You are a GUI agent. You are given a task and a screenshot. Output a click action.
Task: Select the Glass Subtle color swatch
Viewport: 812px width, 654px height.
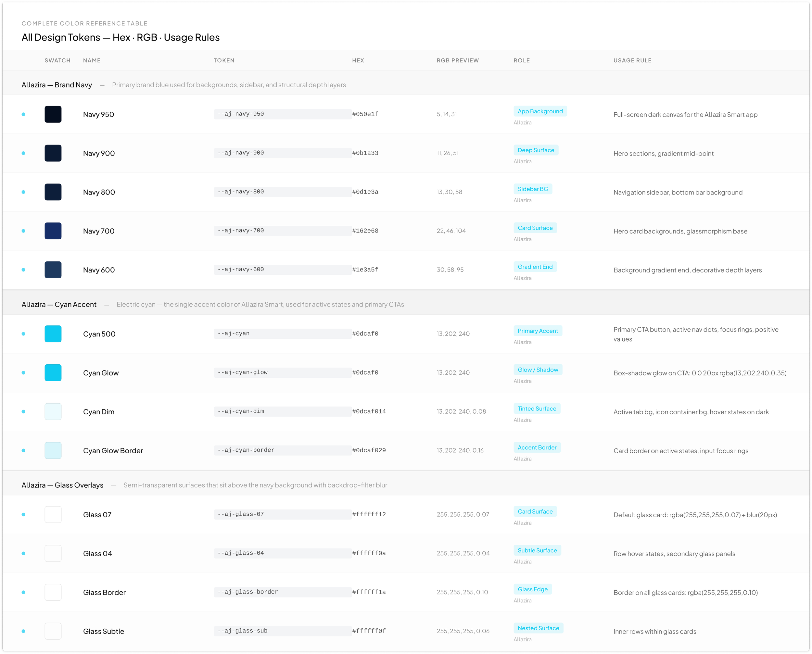coord(53,631)
